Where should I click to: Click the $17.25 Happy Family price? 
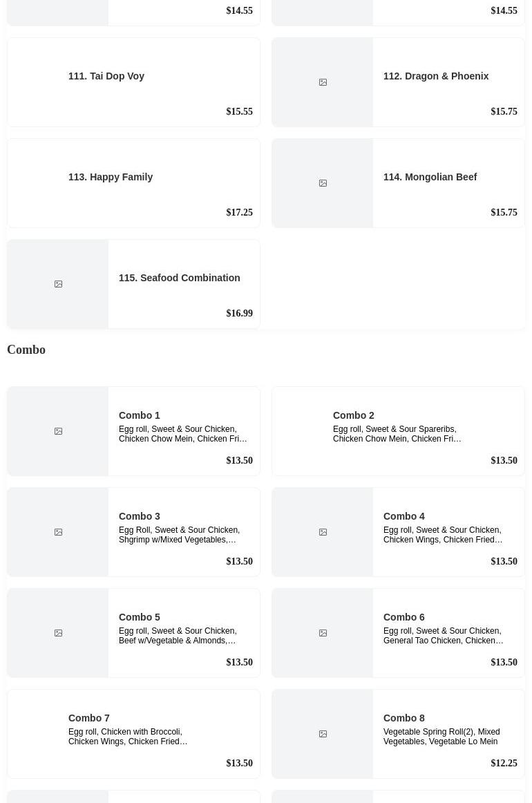pyautogui.click(x=239, y=212)
